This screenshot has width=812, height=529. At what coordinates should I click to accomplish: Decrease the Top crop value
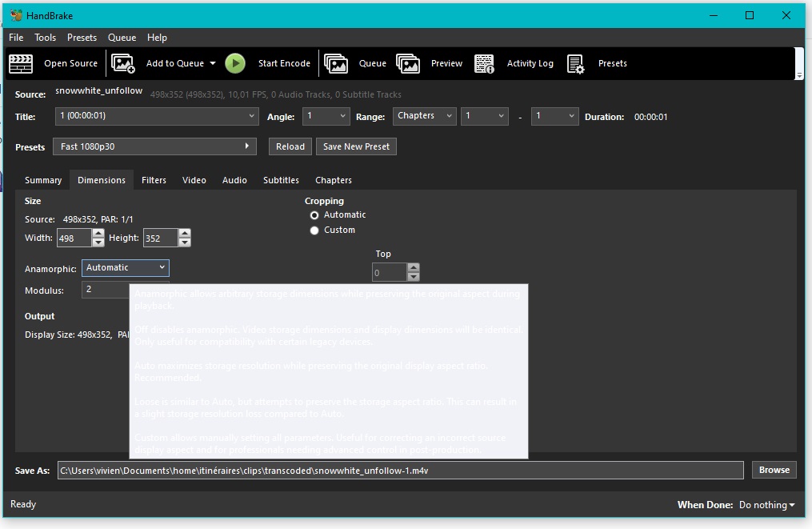414,277
